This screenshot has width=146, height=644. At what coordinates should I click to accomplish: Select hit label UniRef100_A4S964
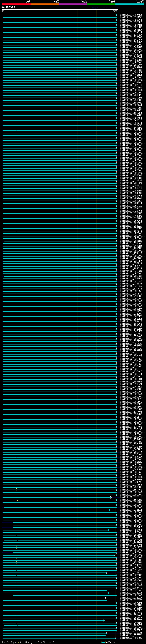pos(131,543)
